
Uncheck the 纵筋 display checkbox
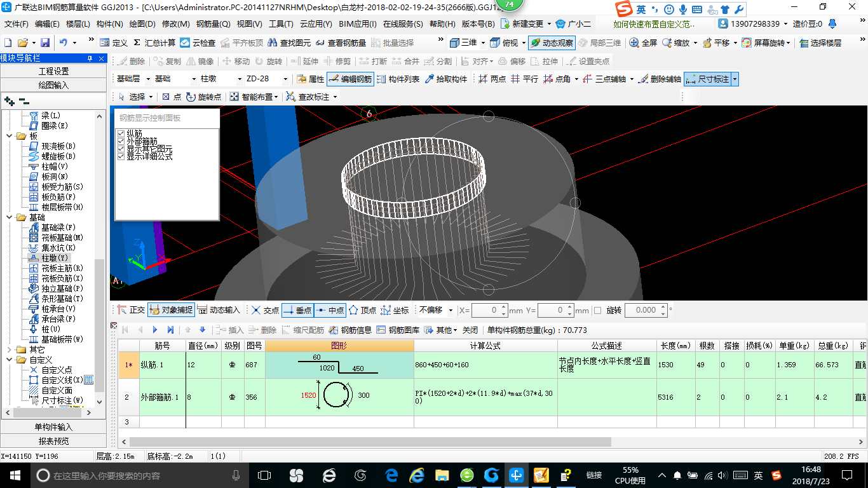[x=121, y=133]
